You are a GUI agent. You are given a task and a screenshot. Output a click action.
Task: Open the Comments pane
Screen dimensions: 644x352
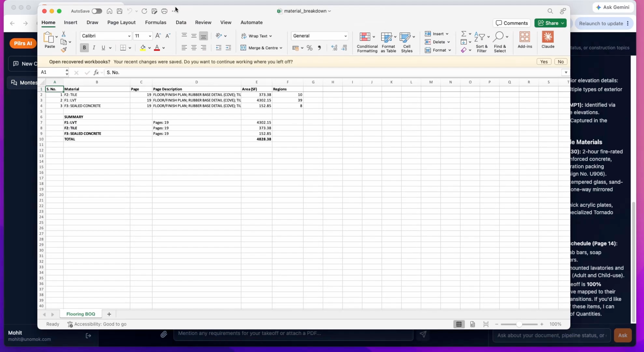point(512,23)
